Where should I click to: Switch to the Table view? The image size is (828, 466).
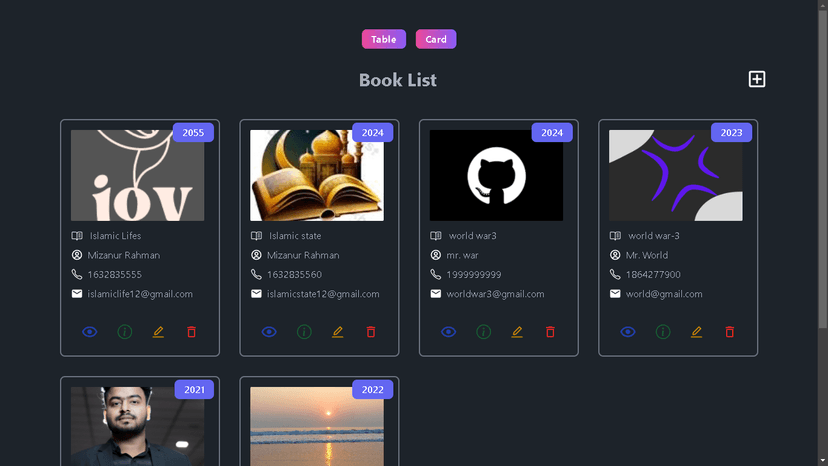point(384,39)
